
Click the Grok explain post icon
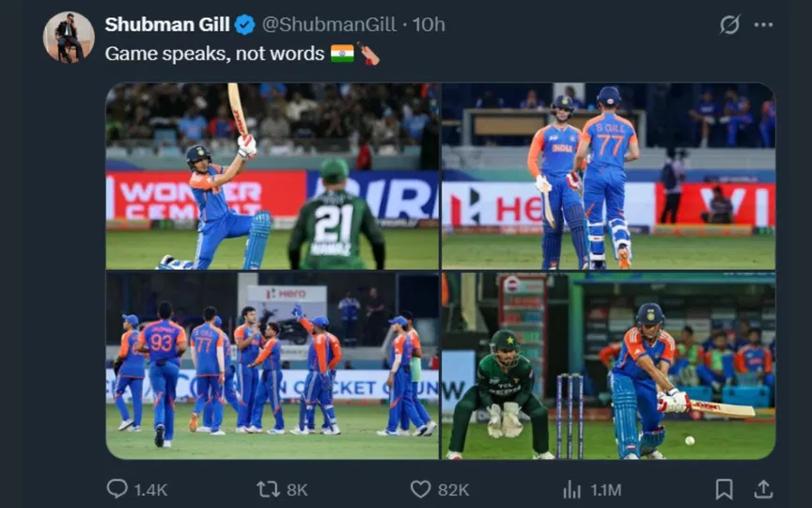point(729,25)
